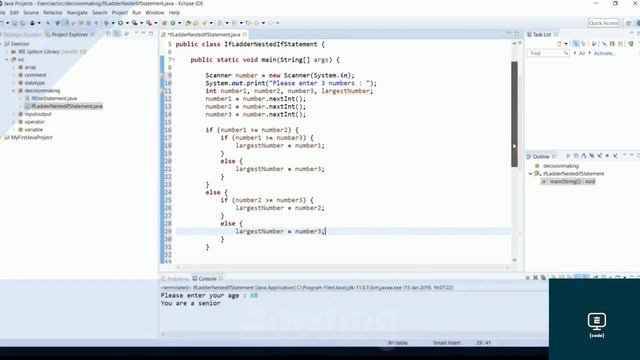Click the Find field in Task List
640x360 pixels.
548,53
